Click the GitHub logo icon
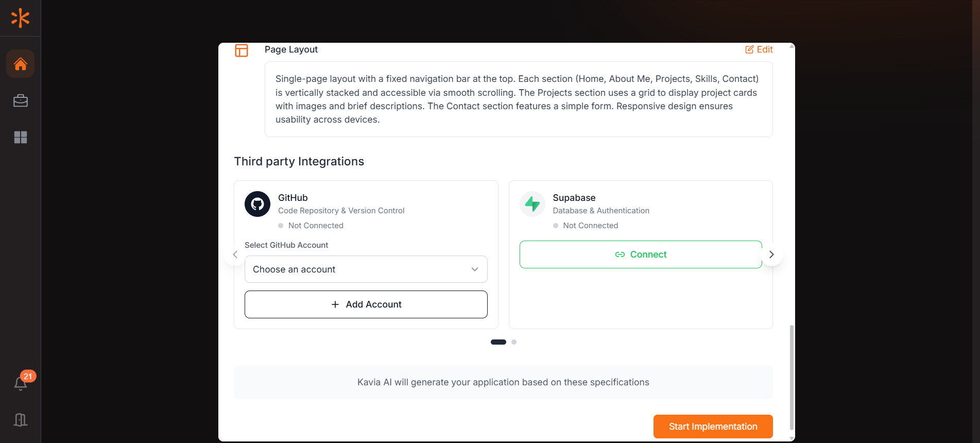Image resolution: width=980 pixels, height=443 pixels. tap(257, 204)
